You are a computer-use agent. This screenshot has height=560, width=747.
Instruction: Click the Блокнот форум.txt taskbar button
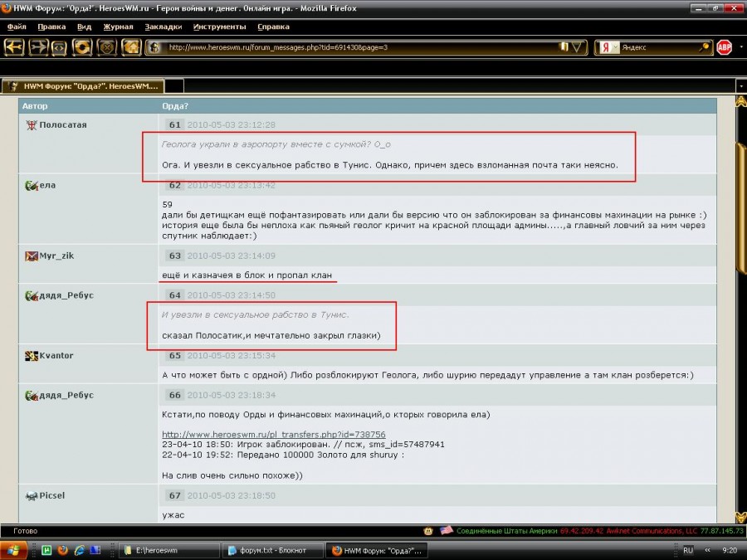point(271,550)
